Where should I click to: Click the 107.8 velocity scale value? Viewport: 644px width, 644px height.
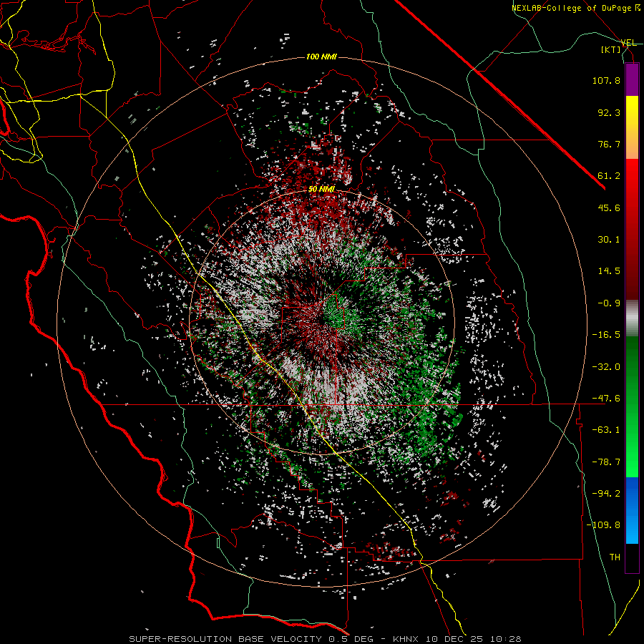pyautogui.click(x=606, y=80)
